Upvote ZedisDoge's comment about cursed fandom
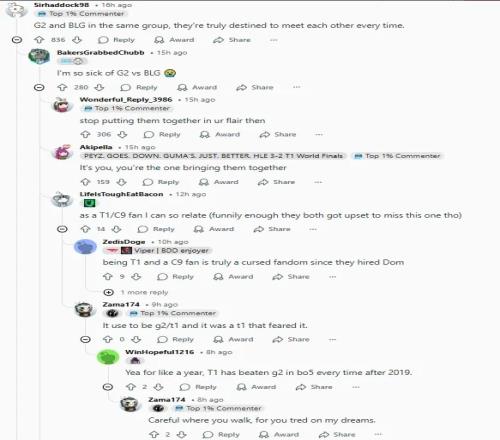Screen dimensions: 500x440 coord(108,277)
